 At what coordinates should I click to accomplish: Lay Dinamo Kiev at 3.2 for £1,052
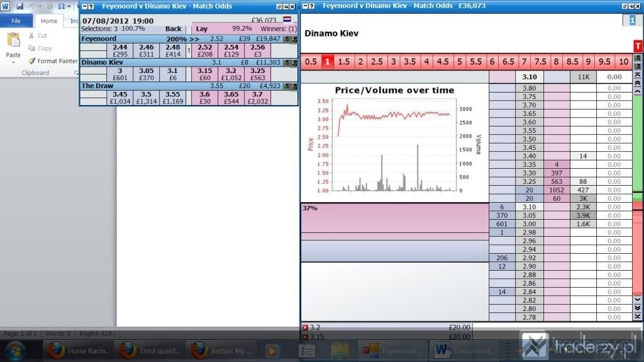click(x=231, y=74)
